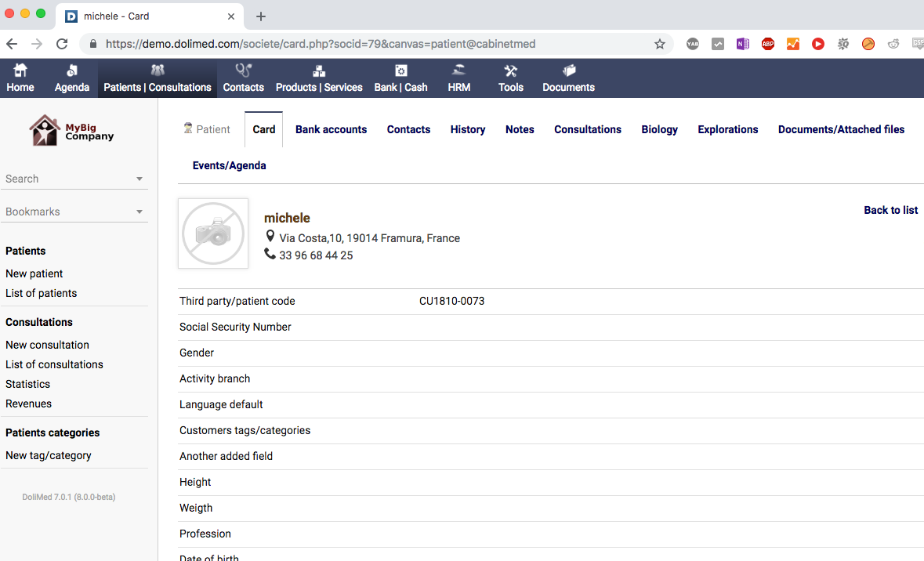
Task: Expand the Search dropdown in sidebar
Action: coord(140,179)
